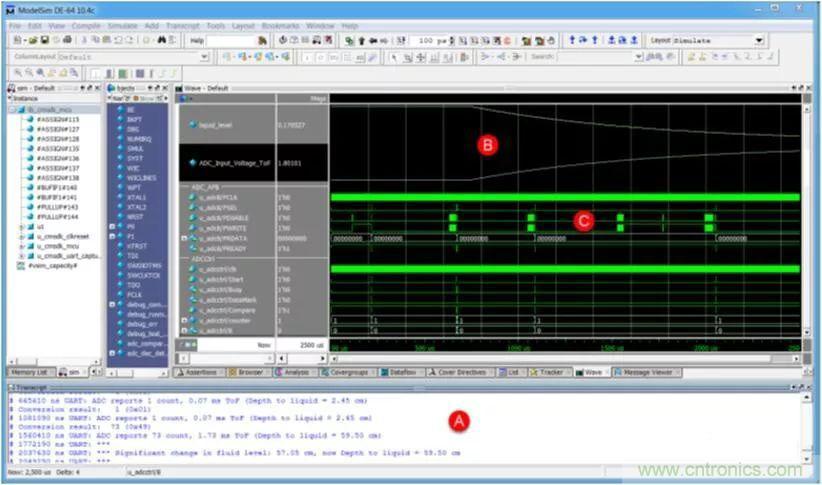Expand the u_adc8/PRDATA signal bus
The height and width of the screenshot is (485, 822).
(x=183, y=239)
